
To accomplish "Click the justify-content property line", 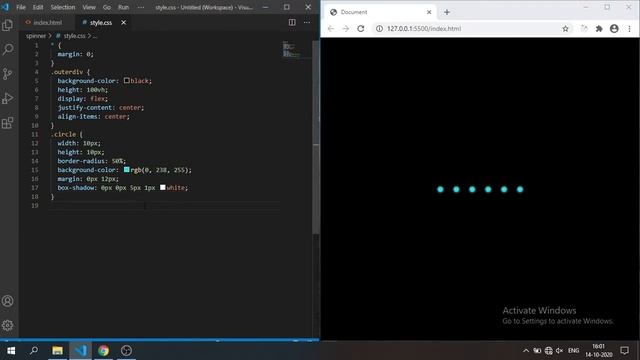I will click(x=100, y=107).
